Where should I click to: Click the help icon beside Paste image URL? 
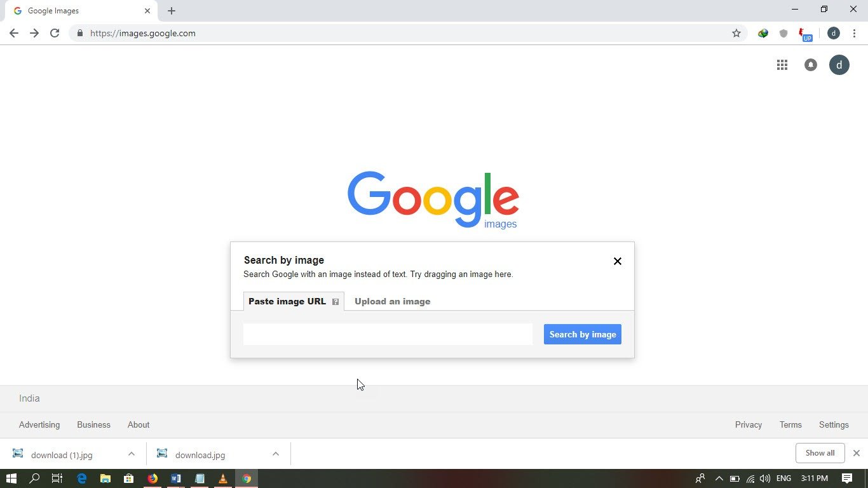pyautogui.click(x=336, y=302)
